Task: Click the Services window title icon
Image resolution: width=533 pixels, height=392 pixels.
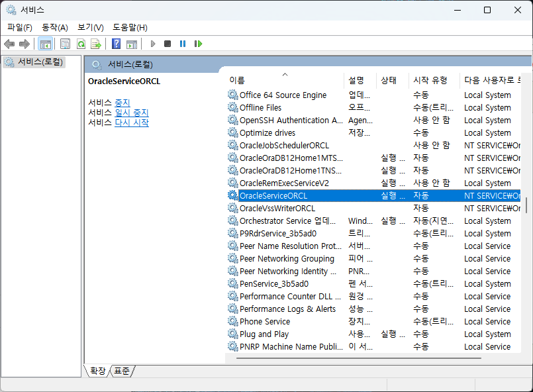Action: (x=11, y=10)
